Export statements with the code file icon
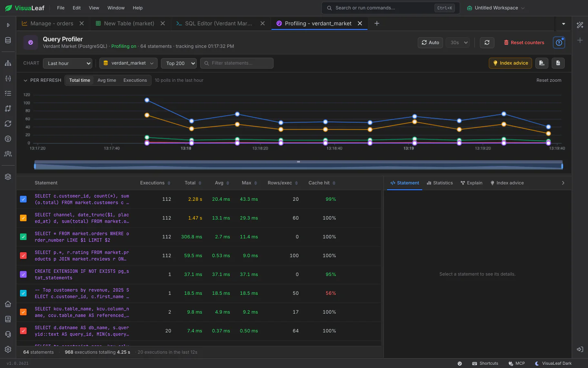Viewport: 588px width, 368px height. (x=558, y=63)
